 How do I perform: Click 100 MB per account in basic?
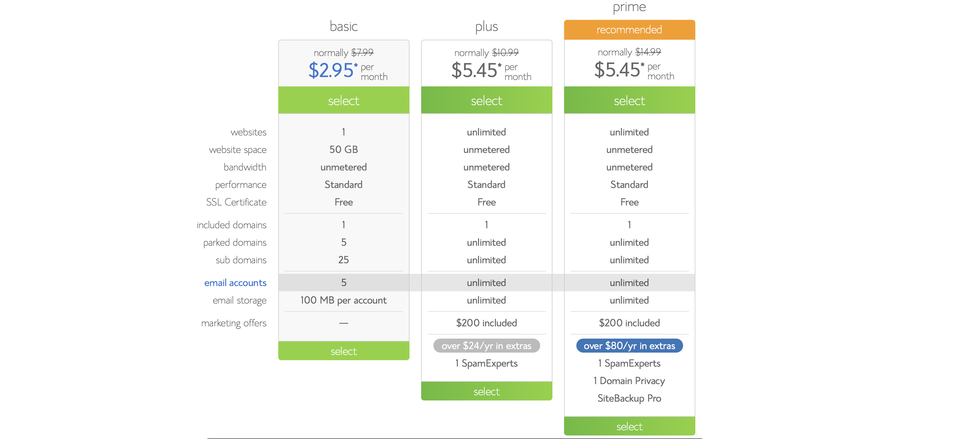coord(344,300)
